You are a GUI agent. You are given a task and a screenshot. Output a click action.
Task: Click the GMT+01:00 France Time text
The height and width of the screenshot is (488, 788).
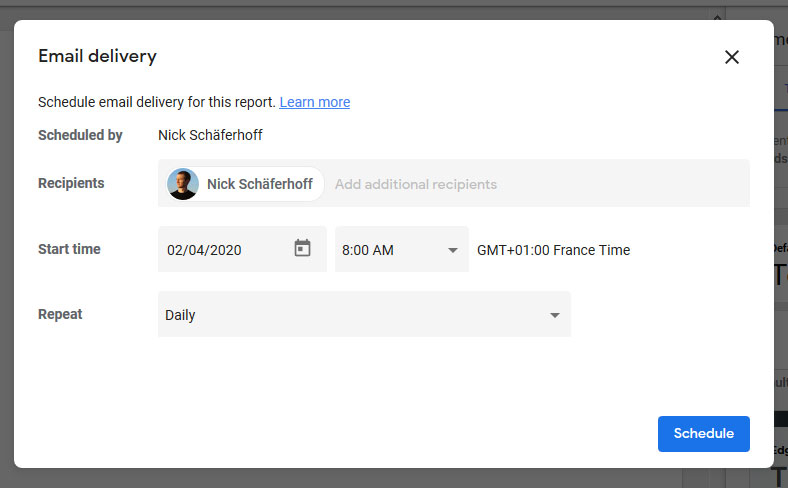pyautogui.click(x=553, y=250)
